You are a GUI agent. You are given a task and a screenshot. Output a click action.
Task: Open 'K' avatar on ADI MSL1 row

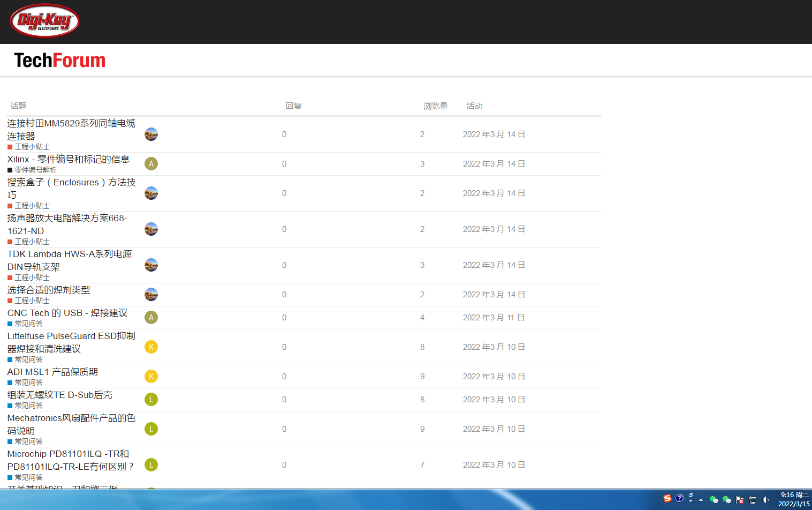[x=151, y=377]
